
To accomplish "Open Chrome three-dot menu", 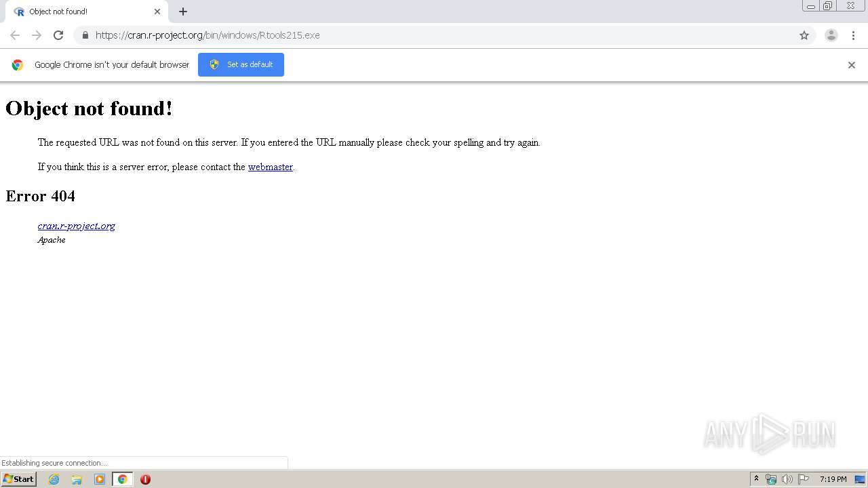I will (x=853, y=35).
